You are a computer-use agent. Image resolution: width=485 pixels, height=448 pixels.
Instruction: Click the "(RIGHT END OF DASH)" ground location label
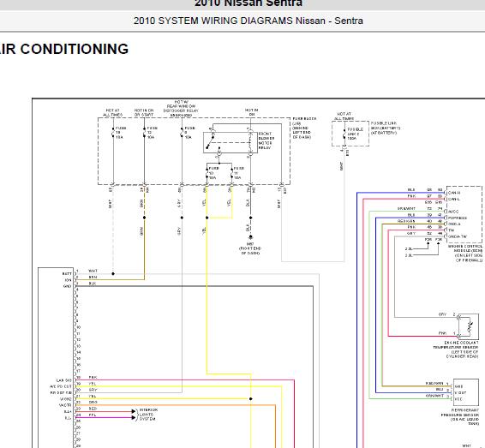(x=250, y=251)
